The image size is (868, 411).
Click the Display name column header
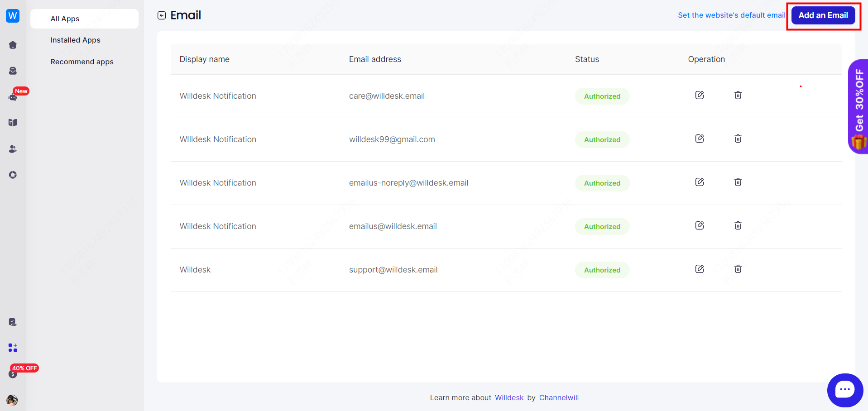(x=204, y=59)
